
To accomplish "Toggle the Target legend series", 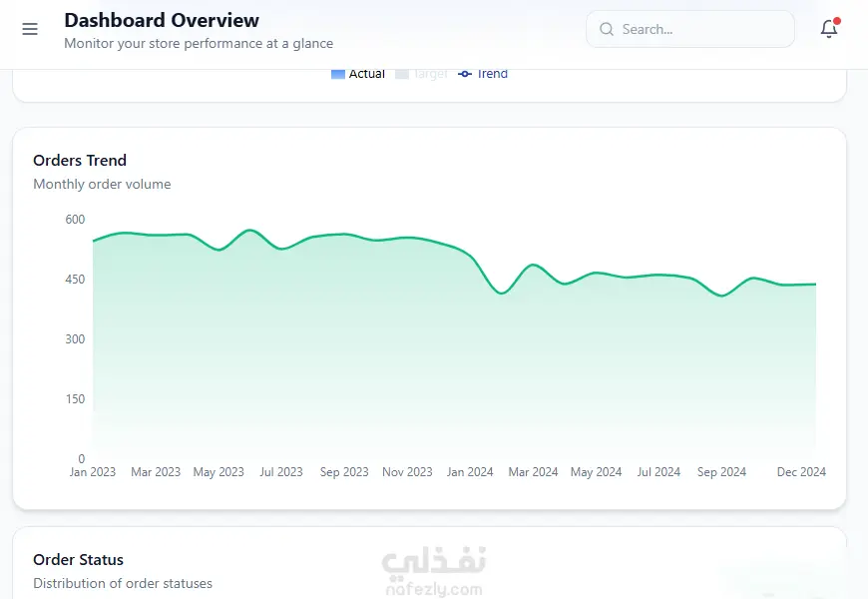I will (x=421, y=74).
